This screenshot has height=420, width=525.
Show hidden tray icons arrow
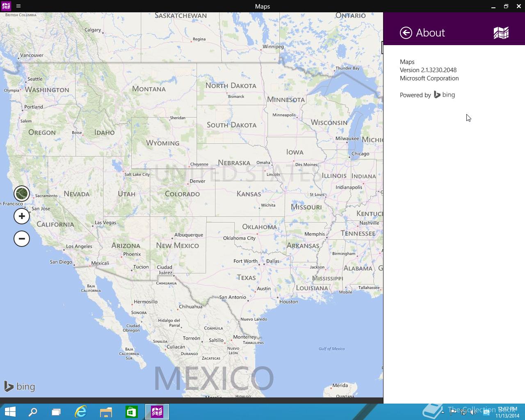(x=443, y=412)
